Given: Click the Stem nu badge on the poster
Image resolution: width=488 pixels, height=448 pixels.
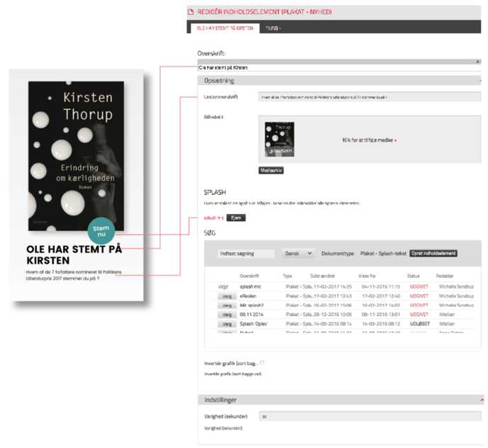Looking at the screenshot, I should click(x=101, y=231).
